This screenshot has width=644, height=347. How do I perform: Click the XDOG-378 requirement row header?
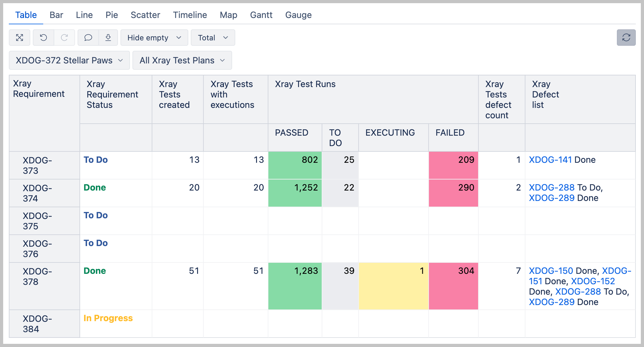(37, 276)
